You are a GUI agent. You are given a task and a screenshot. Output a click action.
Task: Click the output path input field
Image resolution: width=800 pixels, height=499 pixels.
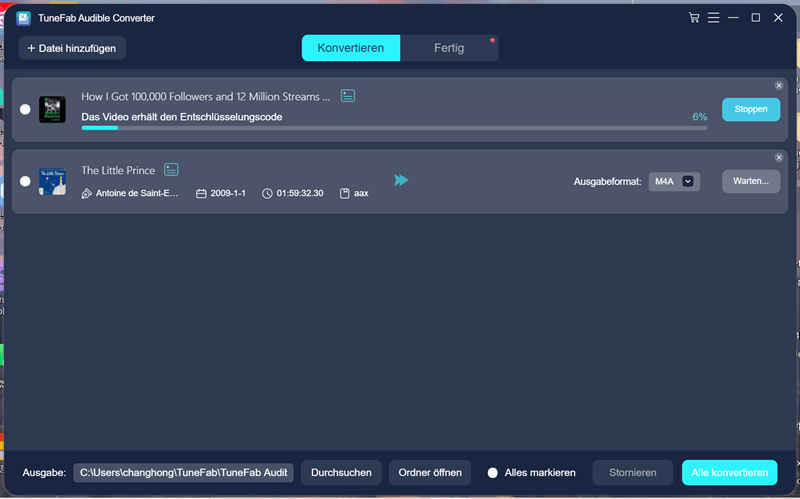(x=184, y=473)
